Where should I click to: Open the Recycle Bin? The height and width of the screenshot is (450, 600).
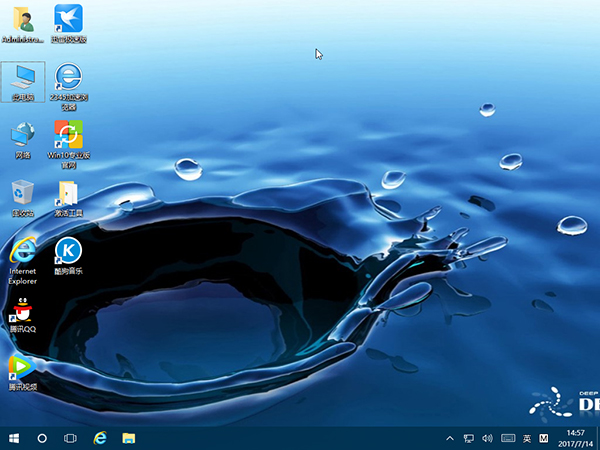point(22,193)
